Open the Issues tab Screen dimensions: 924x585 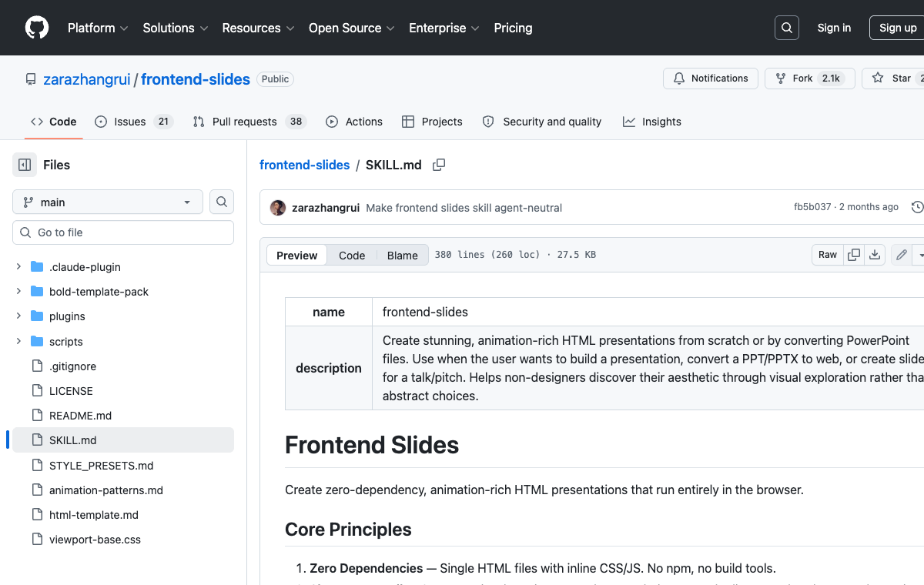pyautogui.click(x=134, y=122)
